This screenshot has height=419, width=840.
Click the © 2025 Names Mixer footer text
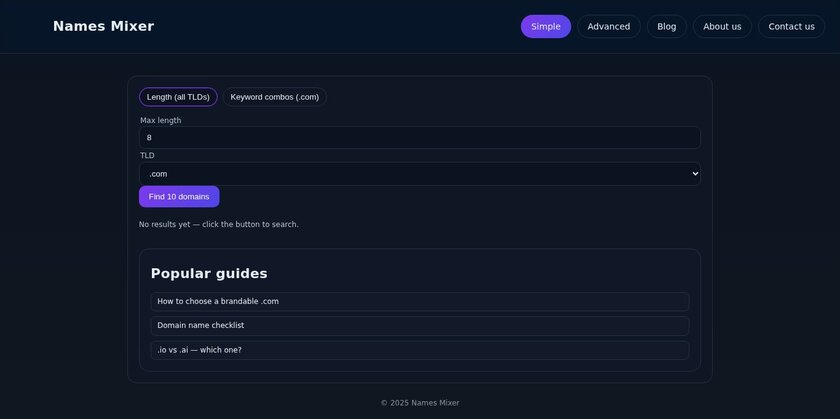pyautogui.click(x=420, y=403)
